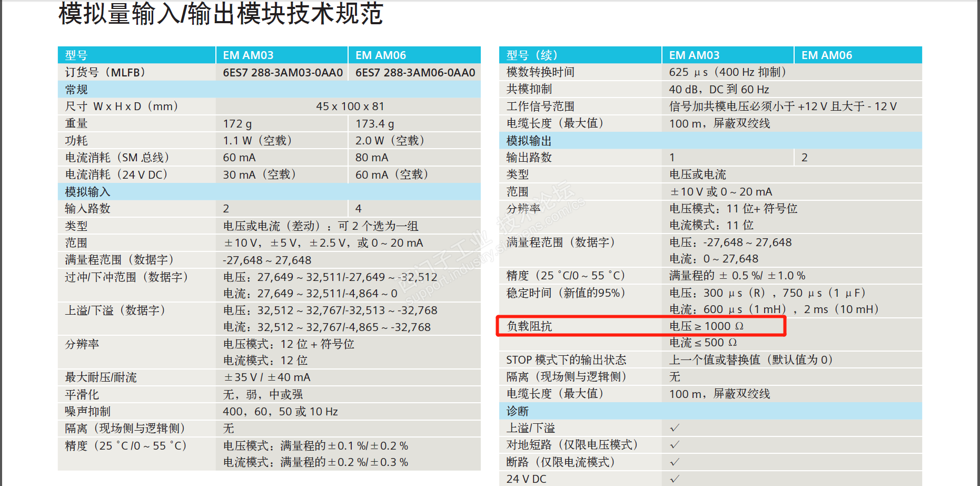Click the "模数转换时间" row label
The width and height of the screenshot is (980, 486).
(540, 72)
